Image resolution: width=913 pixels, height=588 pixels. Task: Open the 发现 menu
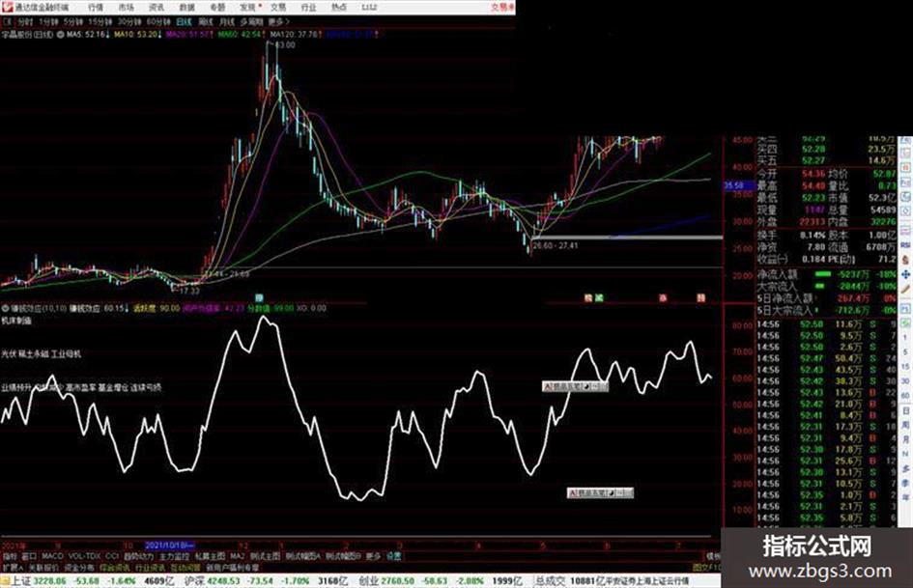point(248,8)
